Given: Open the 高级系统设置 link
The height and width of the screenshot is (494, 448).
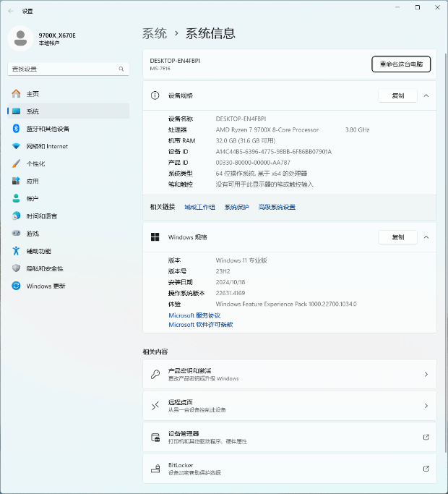Looking at the screenshot, I should [277, 207].
